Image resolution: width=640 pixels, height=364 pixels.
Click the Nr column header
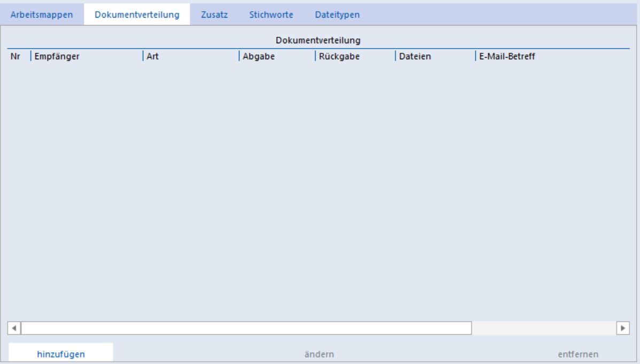[19, 56]
